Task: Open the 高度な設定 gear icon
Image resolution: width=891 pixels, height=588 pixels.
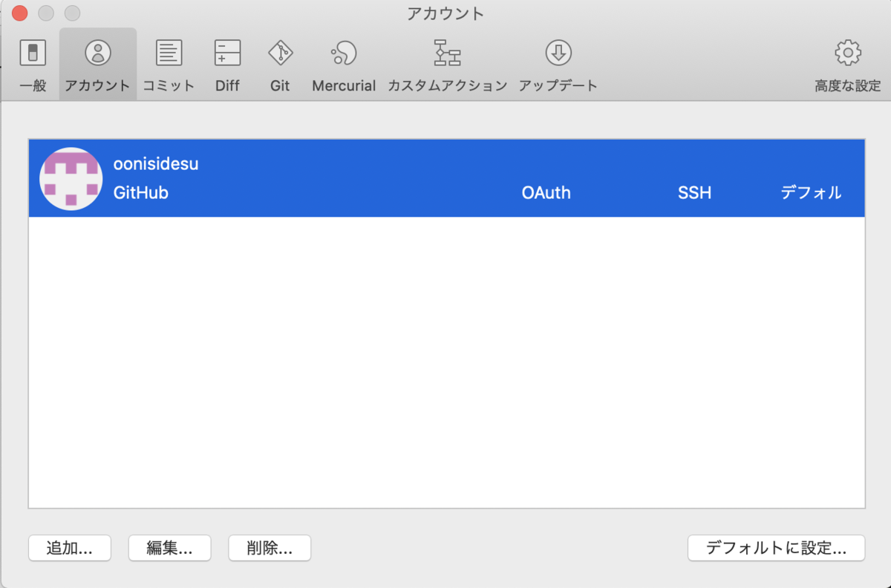Action: point(848,53)
